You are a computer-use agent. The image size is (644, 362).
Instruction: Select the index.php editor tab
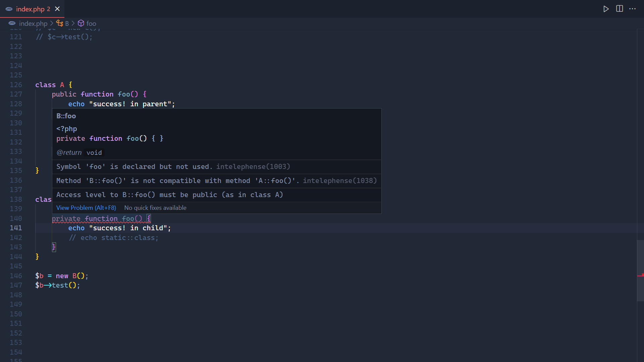pos(32,9)
